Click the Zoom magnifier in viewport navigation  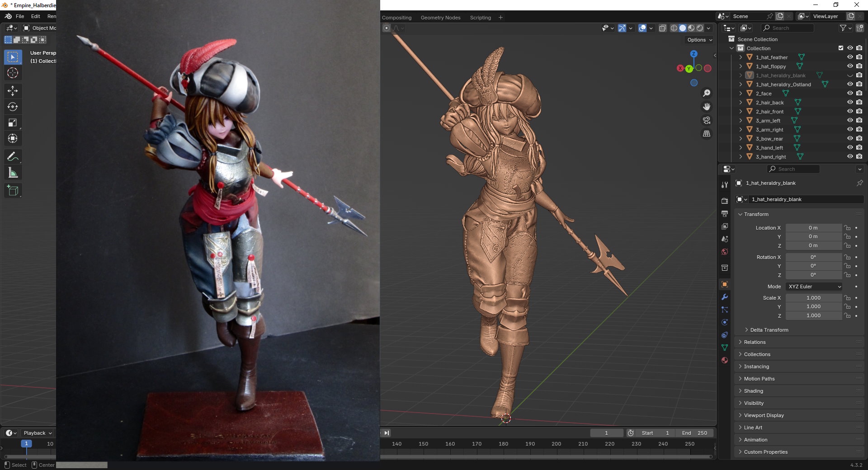pyautogui.click(x=707, y=93)
